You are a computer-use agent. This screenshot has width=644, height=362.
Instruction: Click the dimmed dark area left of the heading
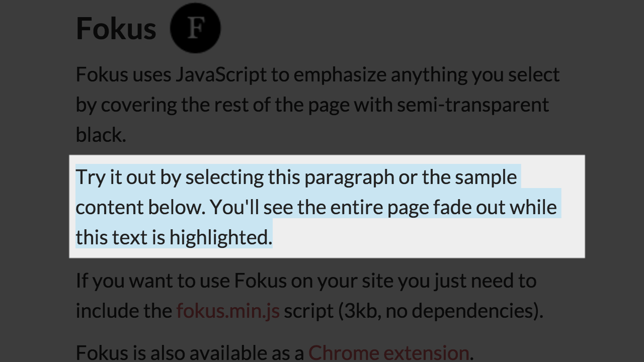[x=35, y=28]
